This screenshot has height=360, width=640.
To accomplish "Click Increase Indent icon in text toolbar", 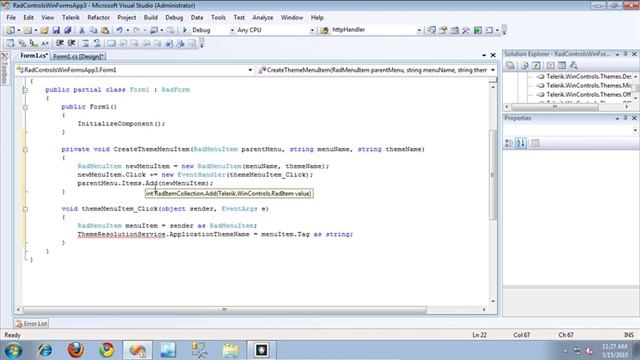I will click(71, 43).
